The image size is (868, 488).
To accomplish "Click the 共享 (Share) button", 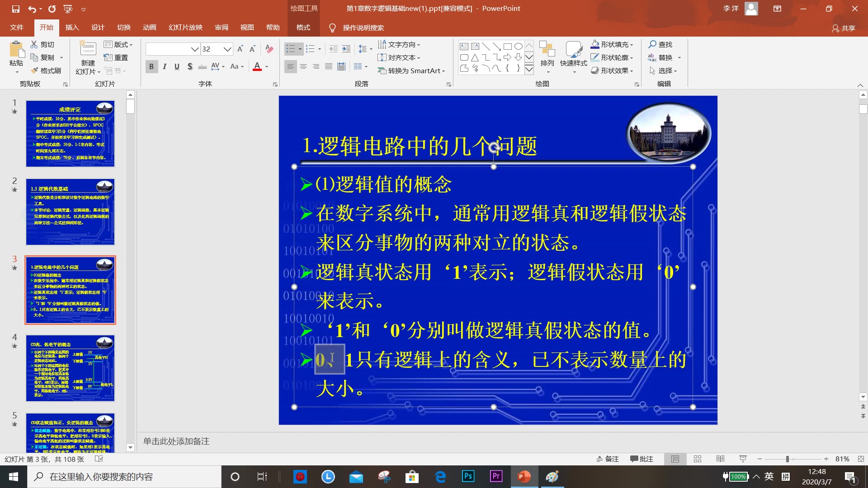I will click(844, 28).
